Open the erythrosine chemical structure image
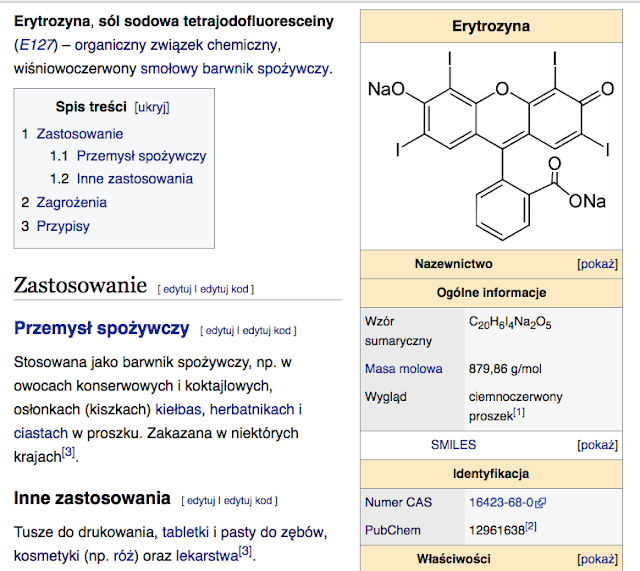 point(491,146)
